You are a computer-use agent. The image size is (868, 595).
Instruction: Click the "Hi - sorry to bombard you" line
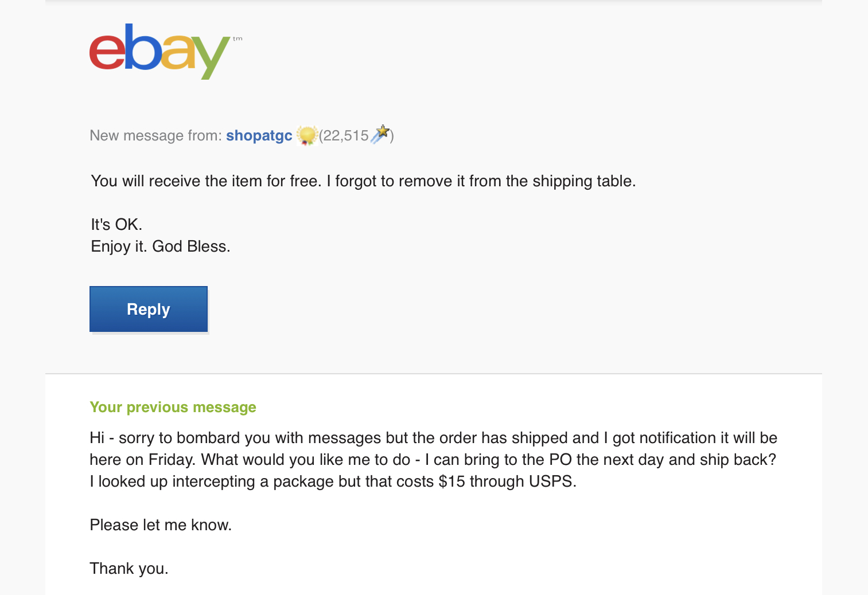point(433,438)
